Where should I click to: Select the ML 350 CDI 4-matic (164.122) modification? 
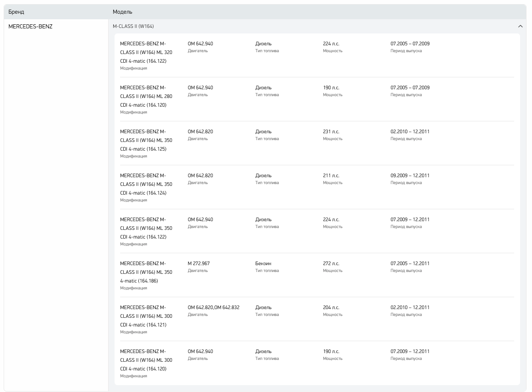(146, 228)
